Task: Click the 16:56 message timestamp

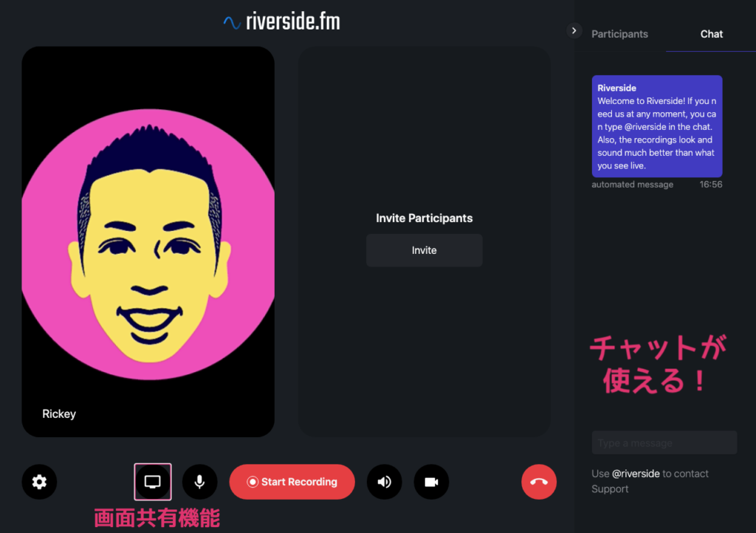Action: pos(711,185)
